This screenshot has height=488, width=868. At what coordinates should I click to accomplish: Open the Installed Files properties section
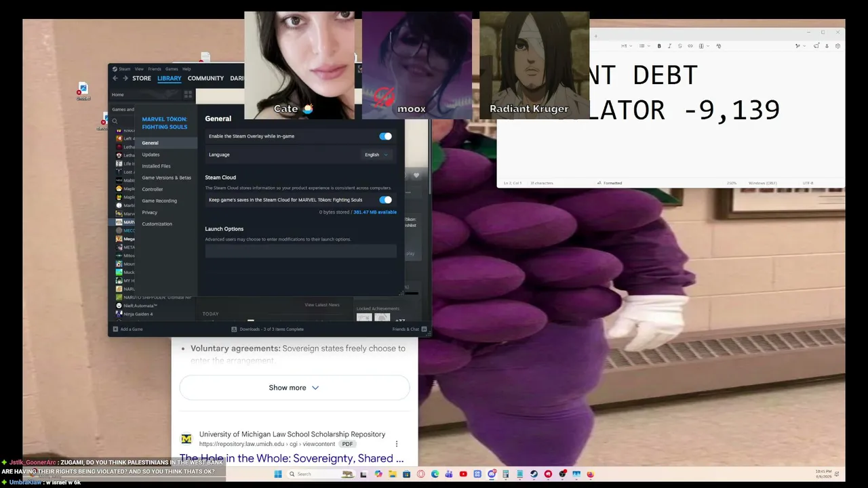click(x=166, y=166)
